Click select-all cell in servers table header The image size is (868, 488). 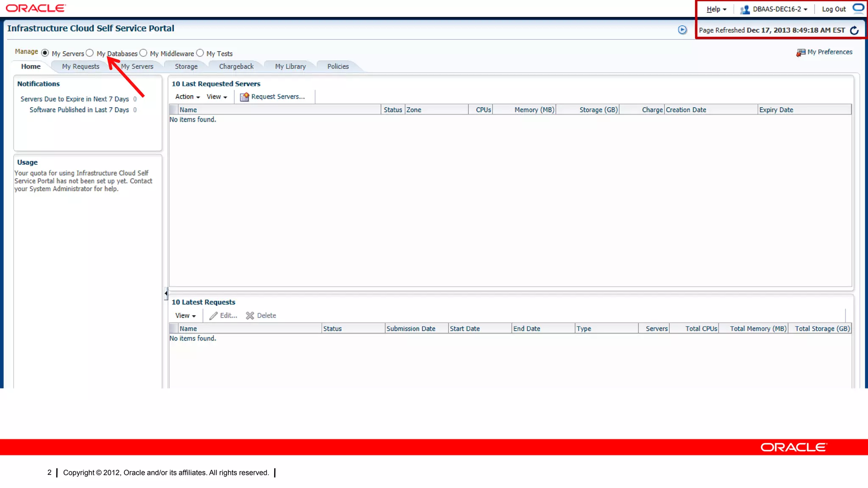(x=173, y=110)
